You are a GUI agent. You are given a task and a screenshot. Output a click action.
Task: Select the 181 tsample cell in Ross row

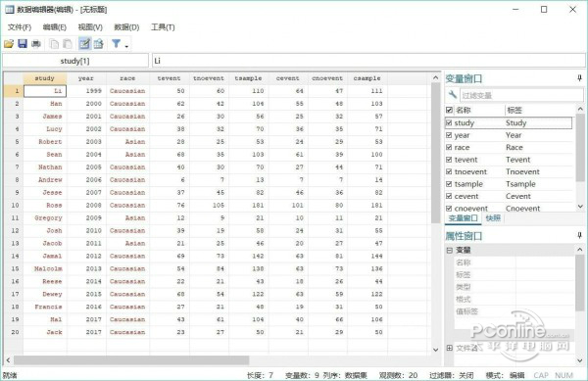tap(248, 206)
